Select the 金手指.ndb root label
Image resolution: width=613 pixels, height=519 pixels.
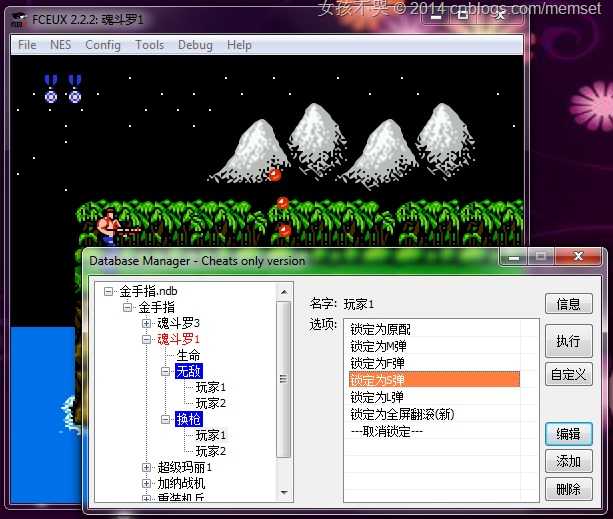148,291
